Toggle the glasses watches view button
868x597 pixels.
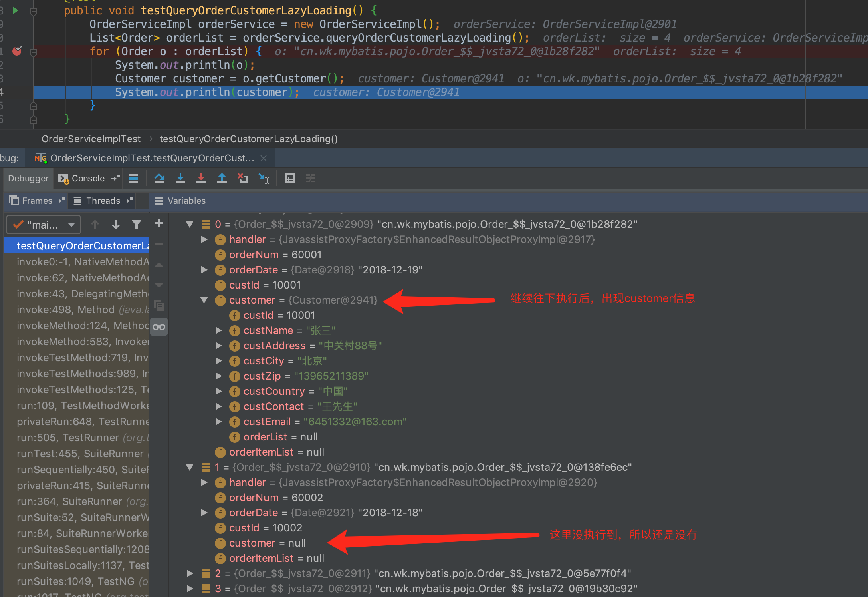159,327
